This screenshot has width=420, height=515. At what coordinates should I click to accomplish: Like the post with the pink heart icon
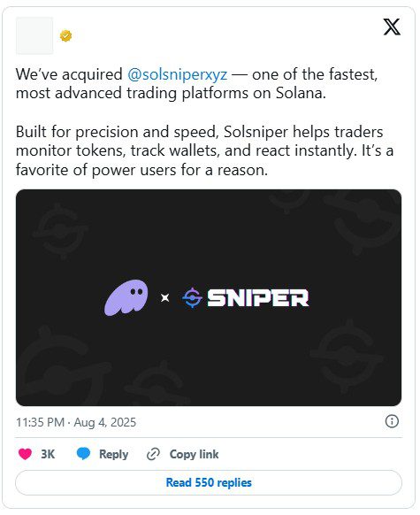click(25, 454)
